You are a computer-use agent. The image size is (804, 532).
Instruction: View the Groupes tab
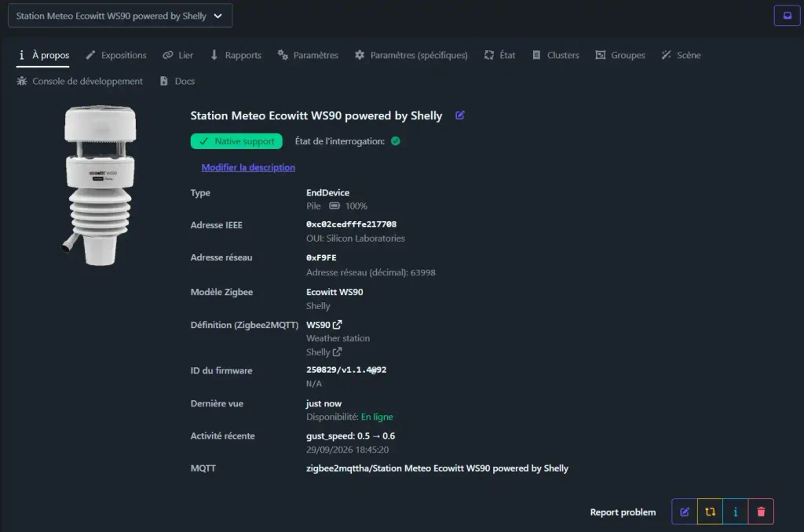point(620,56)
